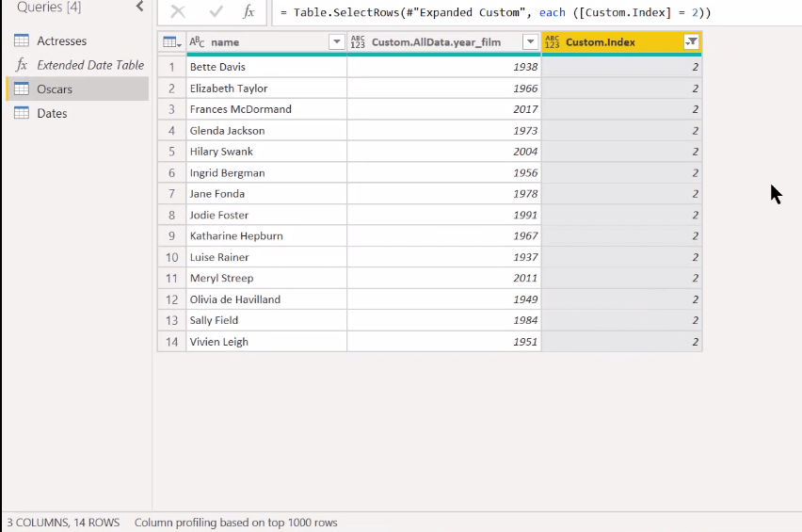Click the Custom.Index value in Vivien Leigh row
This screenshot has width=802, height=532.
[x=621, y=342]
